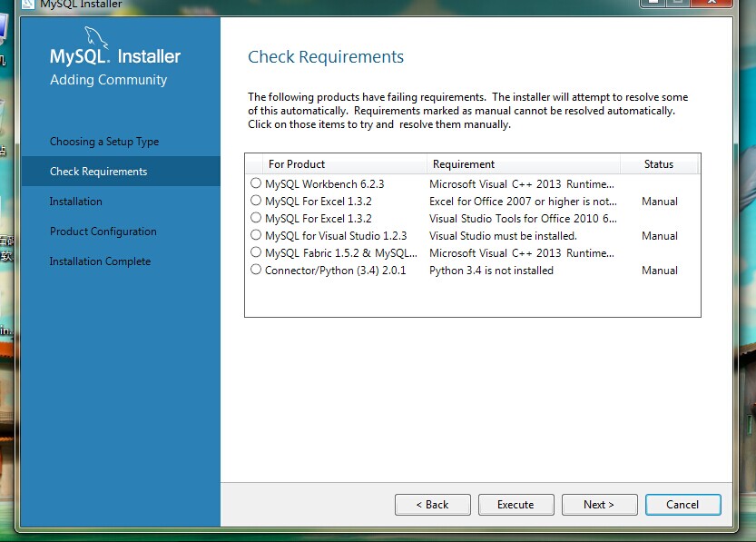Click the MySQL dolphin logo
This screenshot has width=756, height=542.
click(95, 37)
